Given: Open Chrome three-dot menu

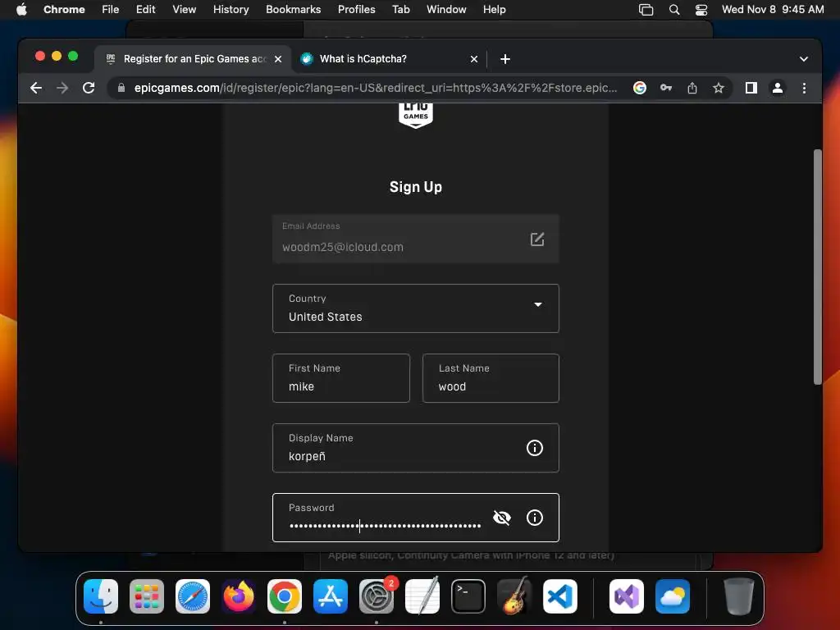Looking at the screenshot, I should pyautogui.click(x=804, y=88).
